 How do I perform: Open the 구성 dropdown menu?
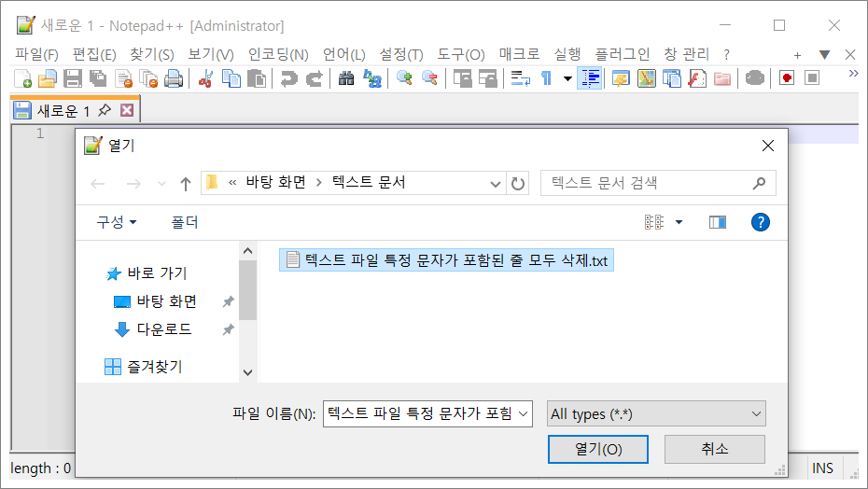117,223
